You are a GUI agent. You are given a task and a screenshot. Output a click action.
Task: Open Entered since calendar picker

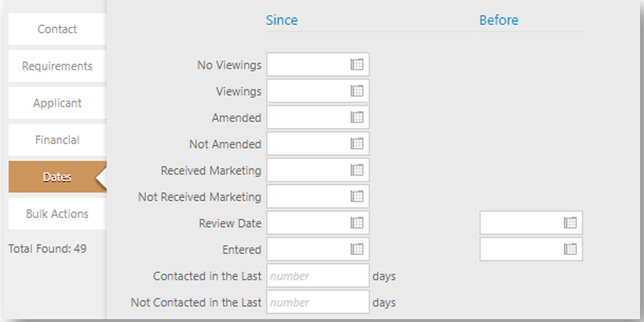[x=357, y=249]
